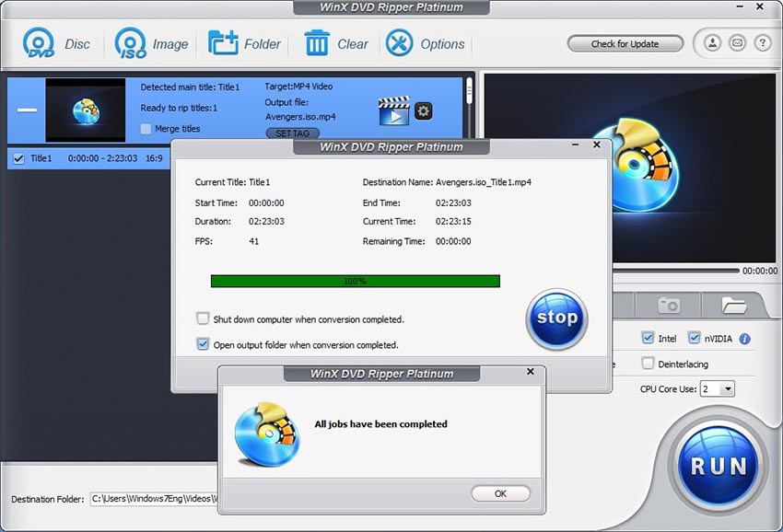This screenshot has width=783, height=532.
Task: Clear the title list
Action: [x=336, y=43]
